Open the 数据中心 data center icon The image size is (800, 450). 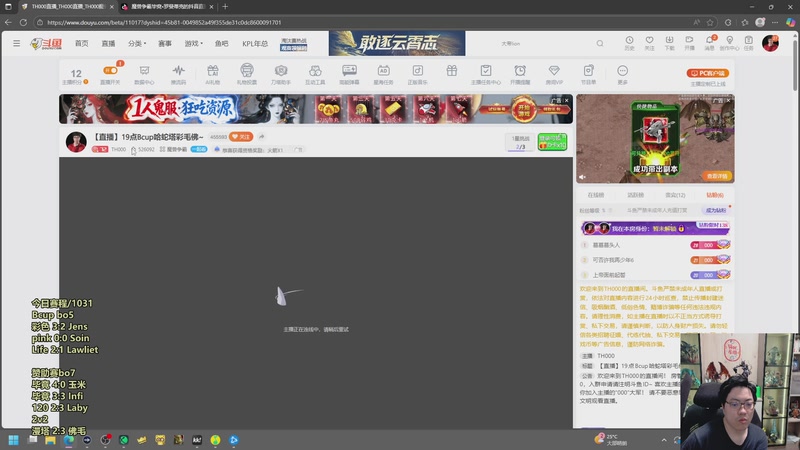[x=144, y=74]
